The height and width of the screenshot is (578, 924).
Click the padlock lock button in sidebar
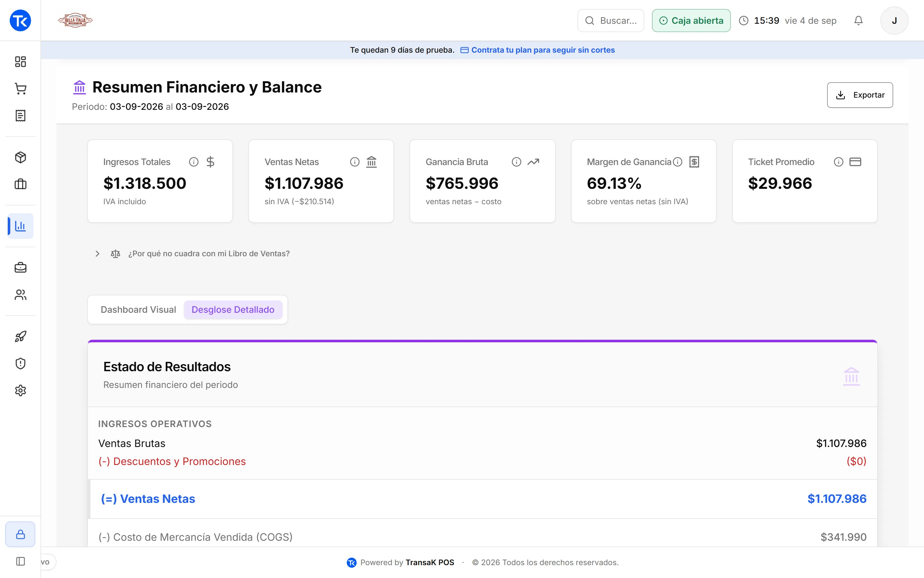pos(20,534)
